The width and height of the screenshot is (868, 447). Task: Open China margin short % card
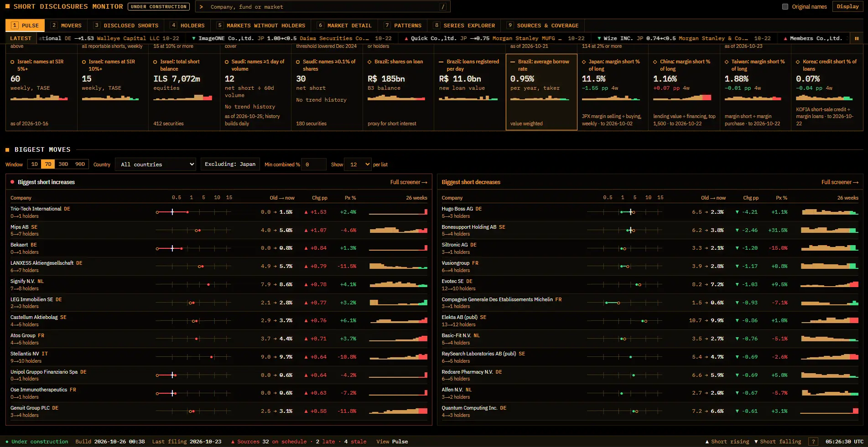(x=684, y=92)
